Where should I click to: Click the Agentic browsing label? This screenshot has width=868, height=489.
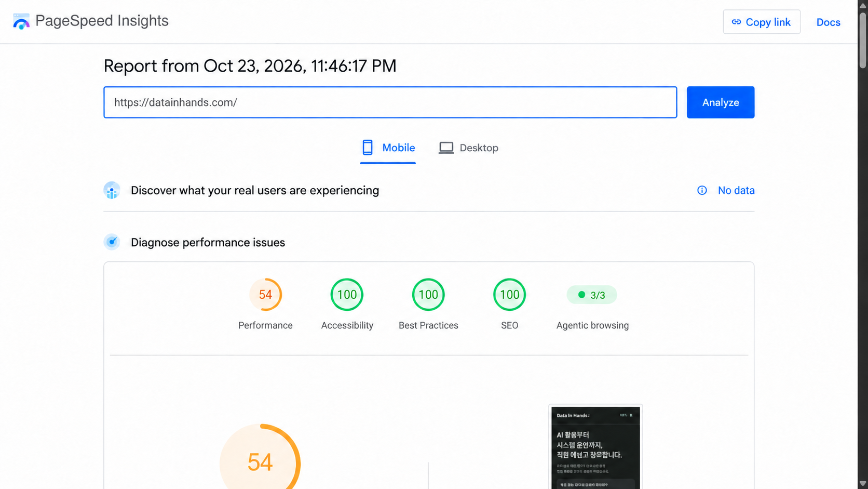point(592,325)
